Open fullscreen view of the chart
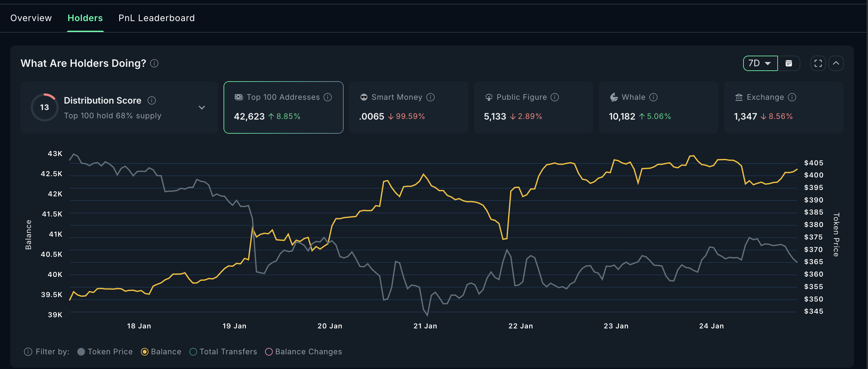Screen dimensions: 868x369 tap(818, 63)
